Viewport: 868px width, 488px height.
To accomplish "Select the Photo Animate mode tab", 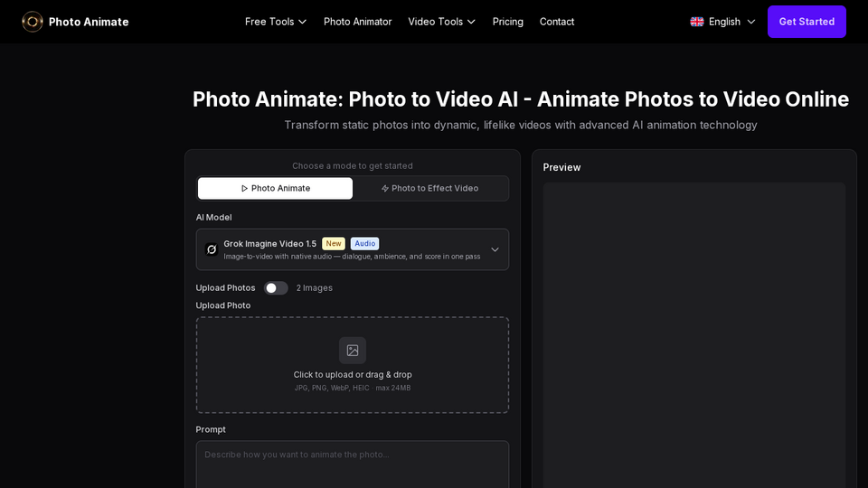I will tap(275, 188).
